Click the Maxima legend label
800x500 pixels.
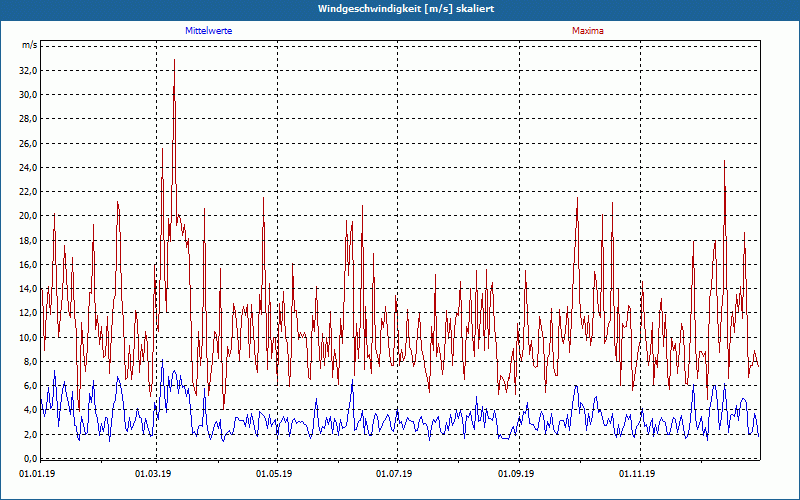pos(588,31)
